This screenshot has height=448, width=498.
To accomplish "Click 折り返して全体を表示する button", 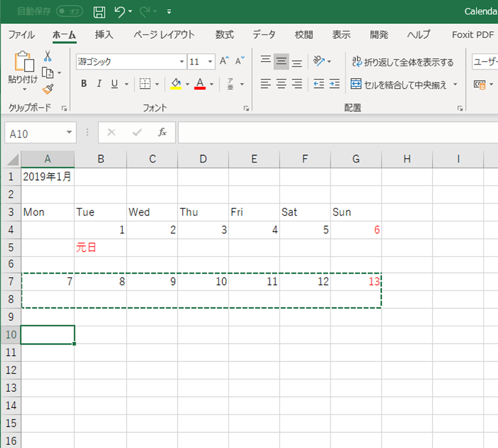I will (403, 62).
